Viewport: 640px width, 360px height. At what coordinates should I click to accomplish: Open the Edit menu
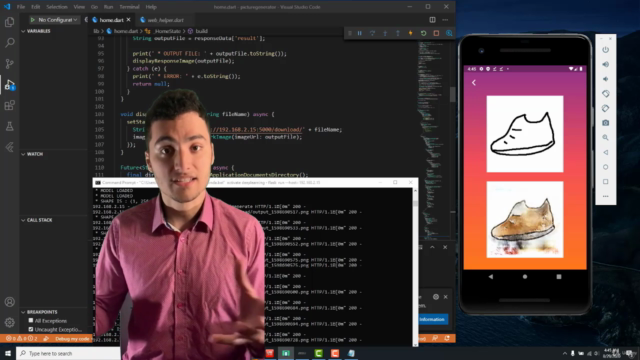pyautogui.click(x=36, y=7)
